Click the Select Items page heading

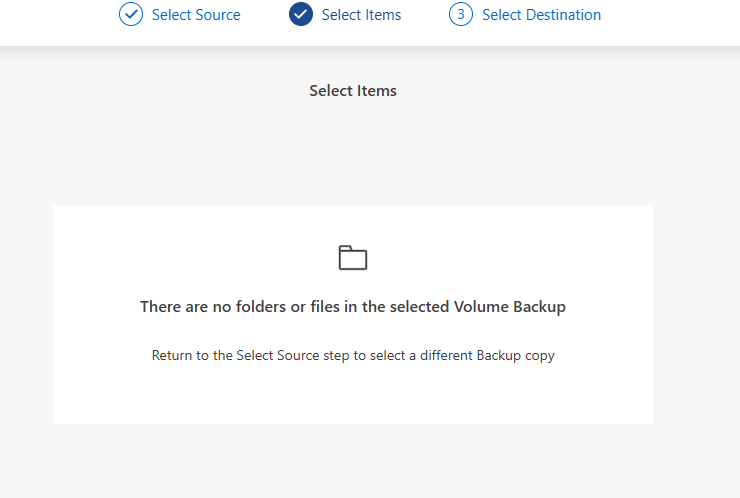click(353, 91)
